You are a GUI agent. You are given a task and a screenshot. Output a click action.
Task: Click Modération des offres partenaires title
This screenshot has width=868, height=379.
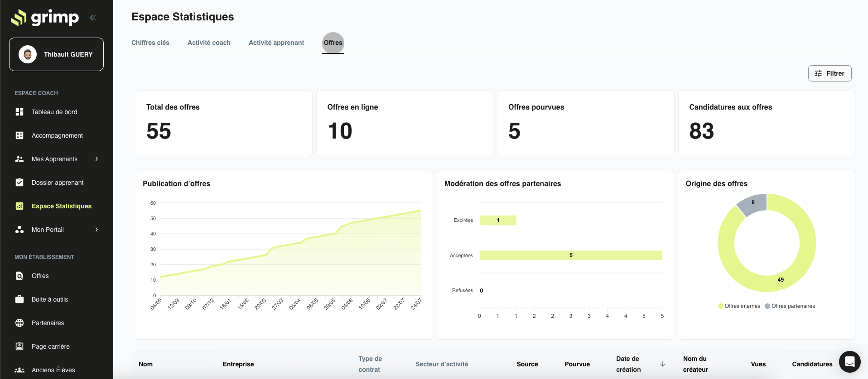click(x=502, y=183)
